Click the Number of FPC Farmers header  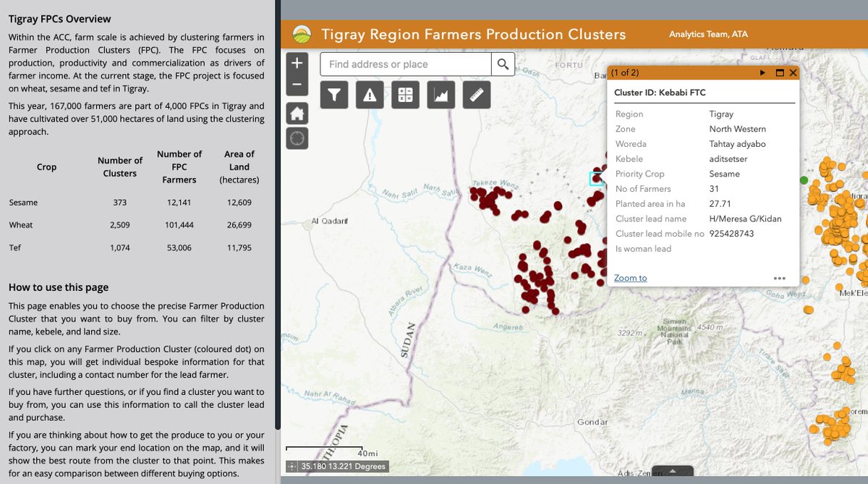tap(179, 166)
